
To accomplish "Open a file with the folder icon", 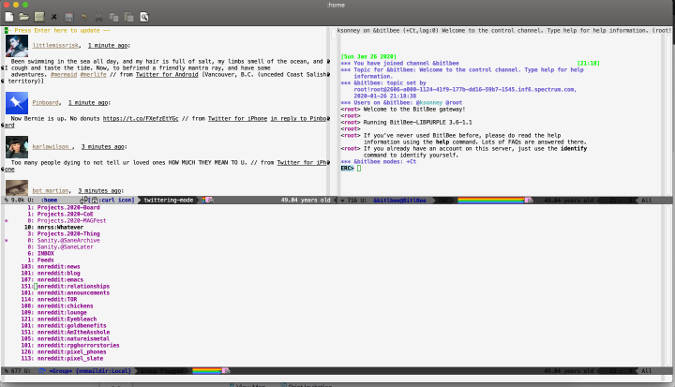I will click(24, 17).
